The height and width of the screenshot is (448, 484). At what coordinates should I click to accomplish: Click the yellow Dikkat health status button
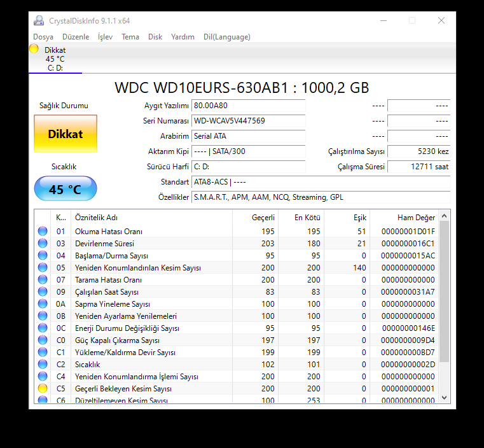(x=66, y=134)
